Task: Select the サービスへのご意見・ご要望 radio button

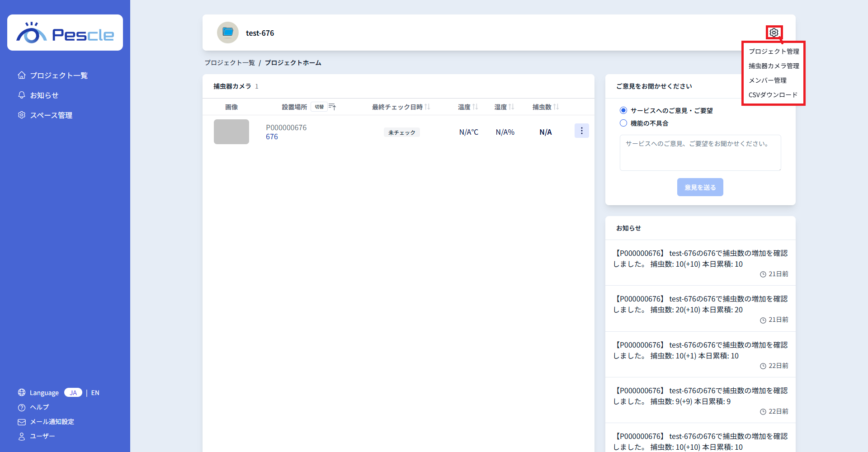Action: point(623,110)
